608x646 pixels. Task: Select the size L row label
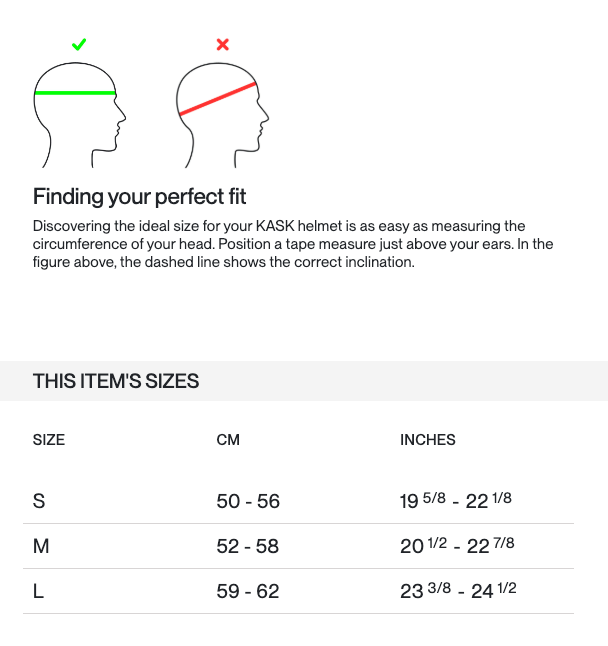click(38, 591)
